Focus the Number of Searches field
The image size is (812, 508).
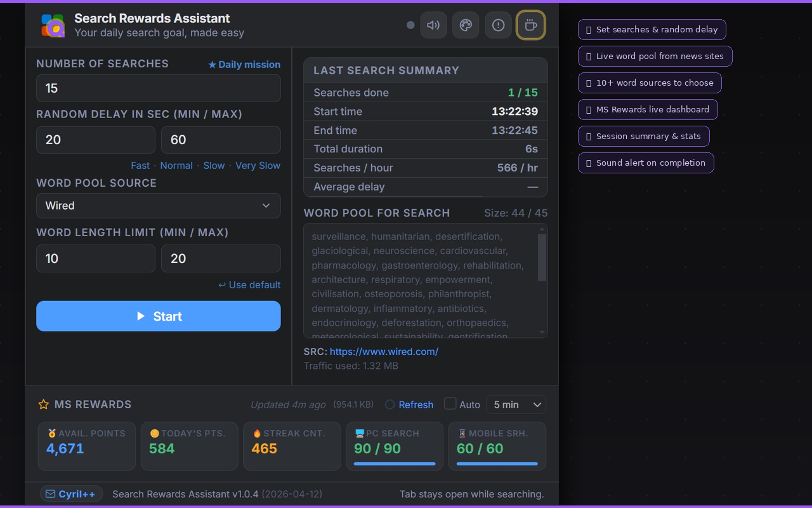[159, 88]
